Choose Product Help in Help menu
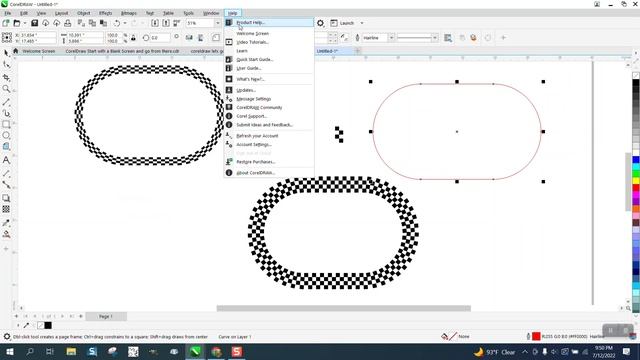Image resolution: width=640 pixels, height=360 pixels. (269, 22)
